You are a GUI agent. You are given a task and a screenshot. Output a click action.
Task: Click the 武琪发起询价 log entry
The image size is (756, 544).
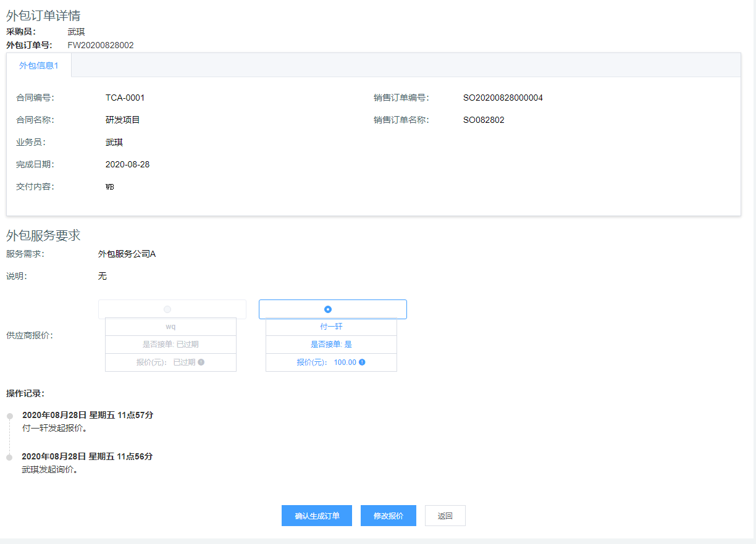[x=49, y=469]
